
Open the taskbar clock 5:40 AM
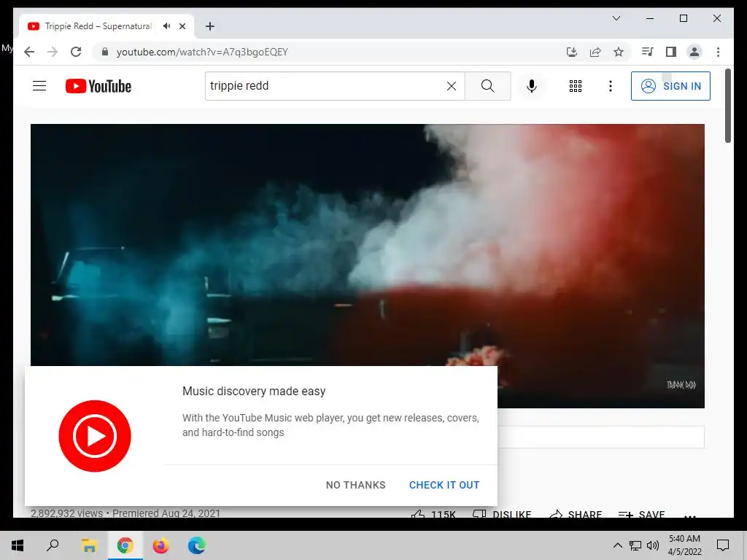(684, 545)
